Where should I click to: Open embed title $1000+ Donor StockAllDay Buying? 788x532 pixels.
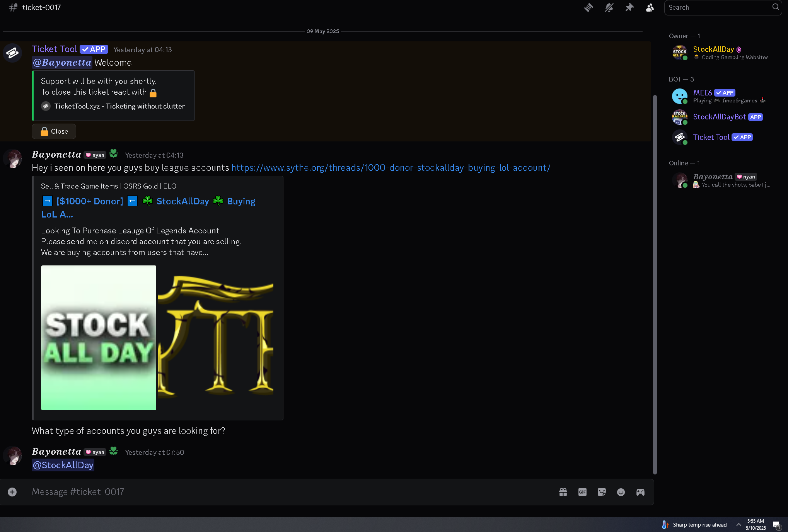coord(148,207)
